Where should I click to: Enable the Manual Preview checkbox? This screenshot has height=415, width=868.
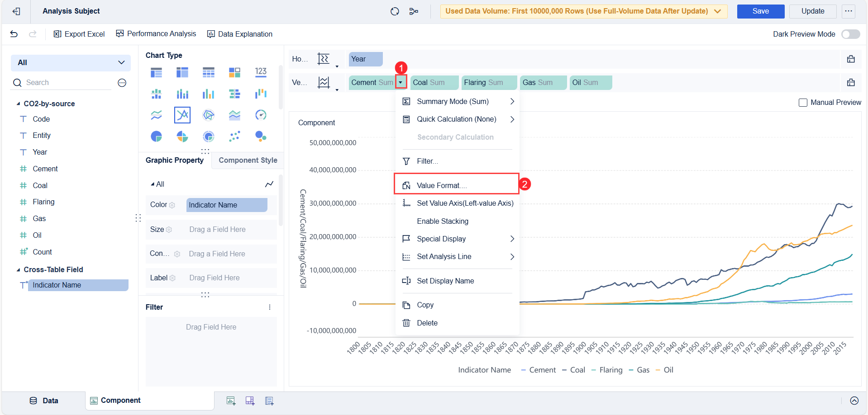pyautogui.click(x=803, y=103)
